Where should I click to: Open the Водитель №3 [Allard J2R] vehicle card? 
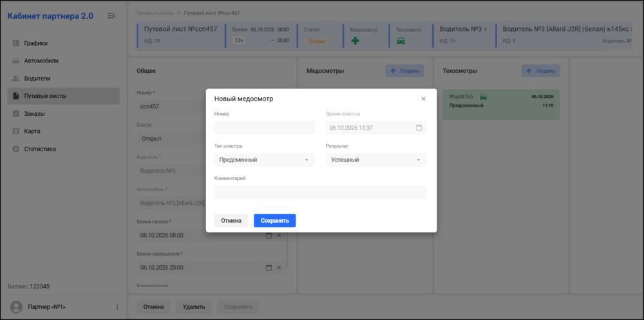click(563, 35)
